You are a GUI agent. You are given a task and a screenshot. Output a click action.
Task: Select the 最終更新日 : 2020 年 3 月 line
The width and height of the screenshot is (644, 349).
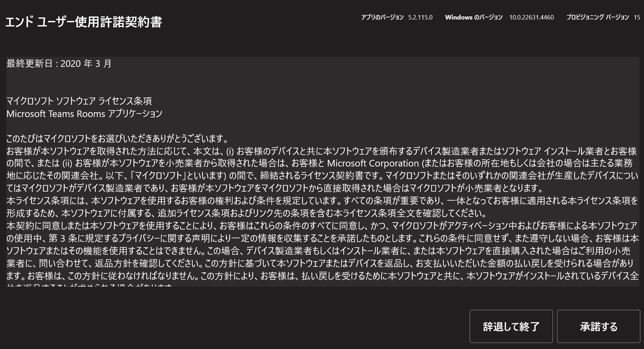pos(59,63)
